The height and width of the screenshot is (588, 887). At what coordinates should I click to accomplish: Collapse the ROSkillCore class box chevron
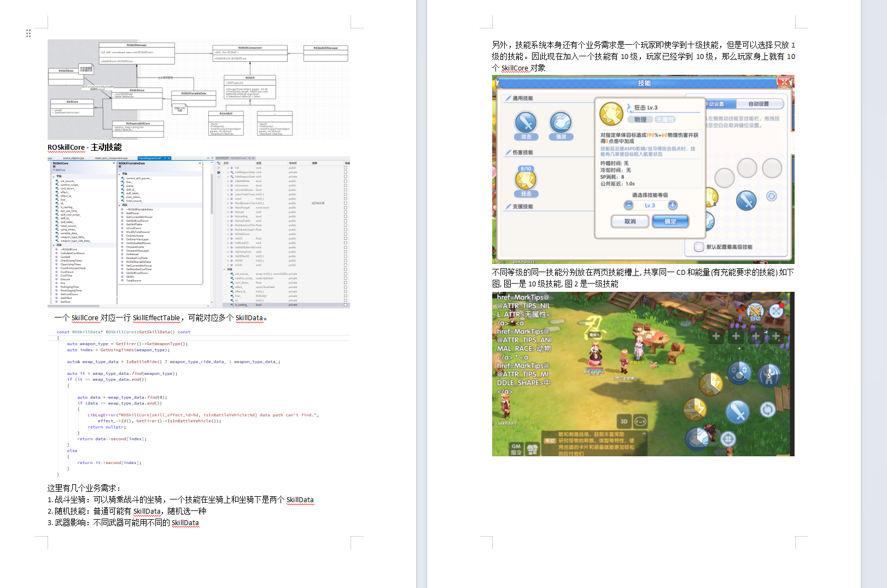[114, 163]
